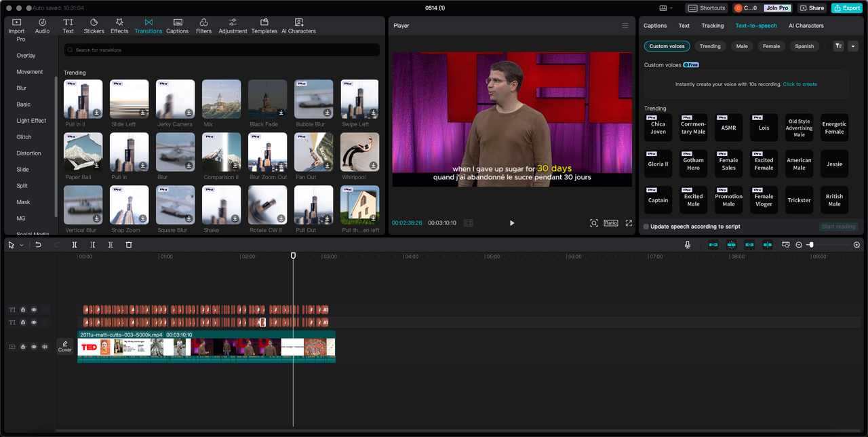Click the Share button
Viewport: 868px width, 437px height.
tap(812, 8)
